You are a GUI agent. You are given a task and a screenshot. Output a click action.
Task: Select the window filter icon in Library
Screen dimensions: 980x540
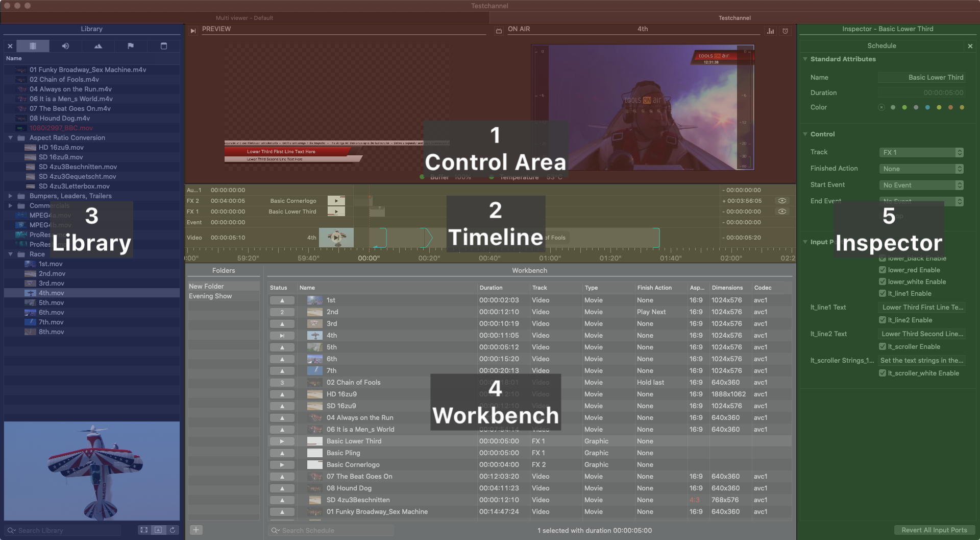coord(164,46)
